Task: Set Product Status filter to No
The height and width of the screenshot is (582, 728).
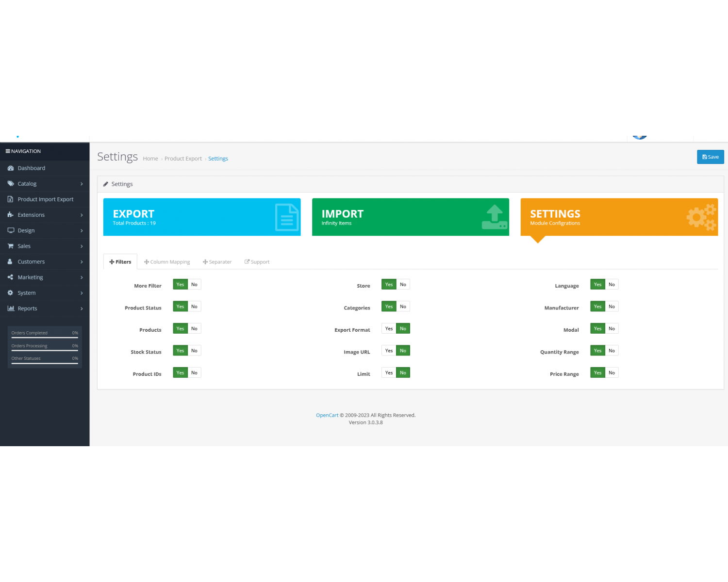Action: 194,306
